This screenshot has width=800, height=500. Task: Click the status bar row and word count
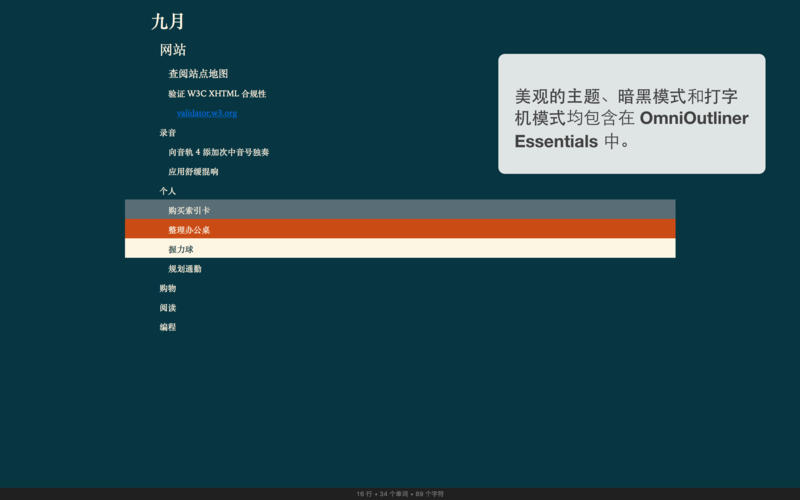coord(400,494)
